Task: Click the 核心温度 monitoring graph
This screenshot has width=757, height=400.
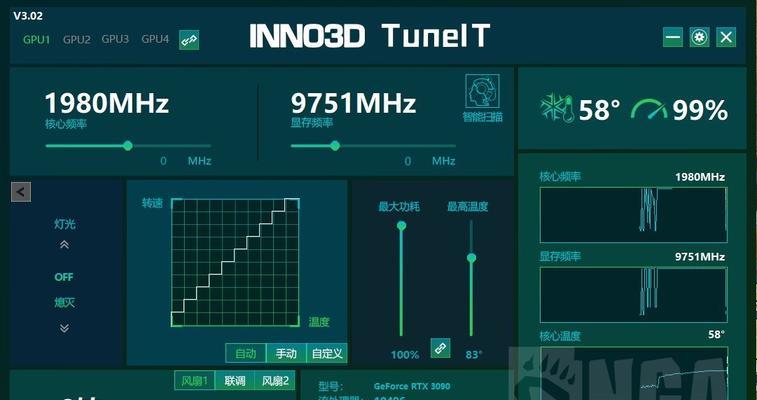Action: (633, 373)
